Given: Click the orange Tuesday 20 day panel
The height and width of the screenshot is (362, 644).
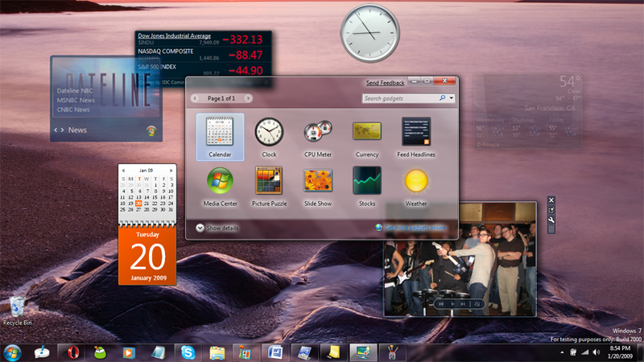Looking at the screenshot, I should 147,255.
